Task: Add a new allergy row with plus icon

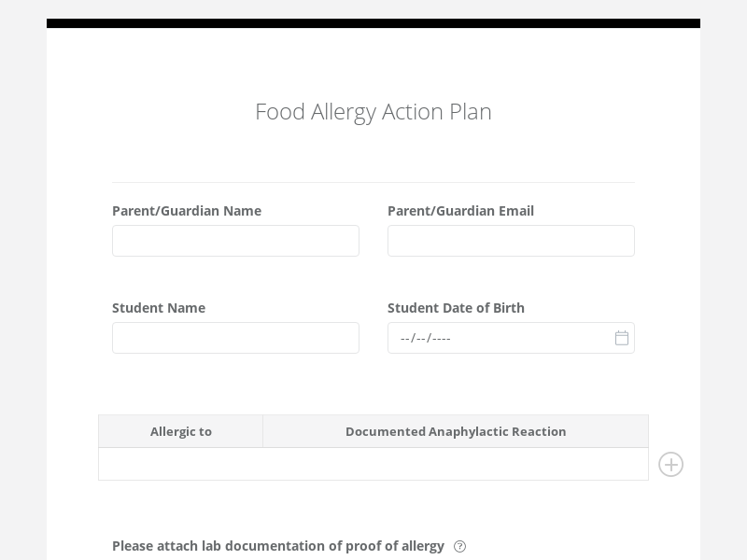Action: (670, 465)
